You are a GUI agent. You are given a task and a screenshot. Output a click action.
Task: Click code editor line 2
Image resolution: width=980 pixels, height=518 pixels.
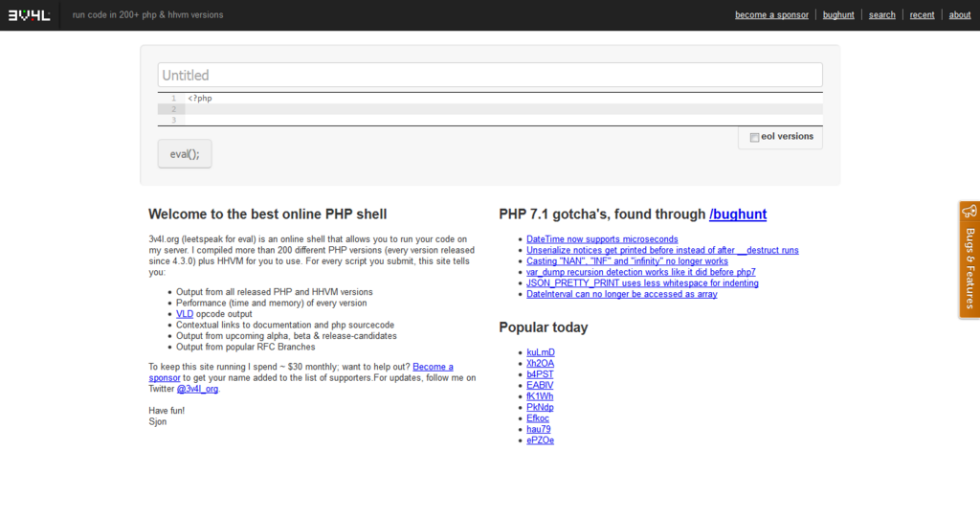pyautogui.click(x=490, y=109)
